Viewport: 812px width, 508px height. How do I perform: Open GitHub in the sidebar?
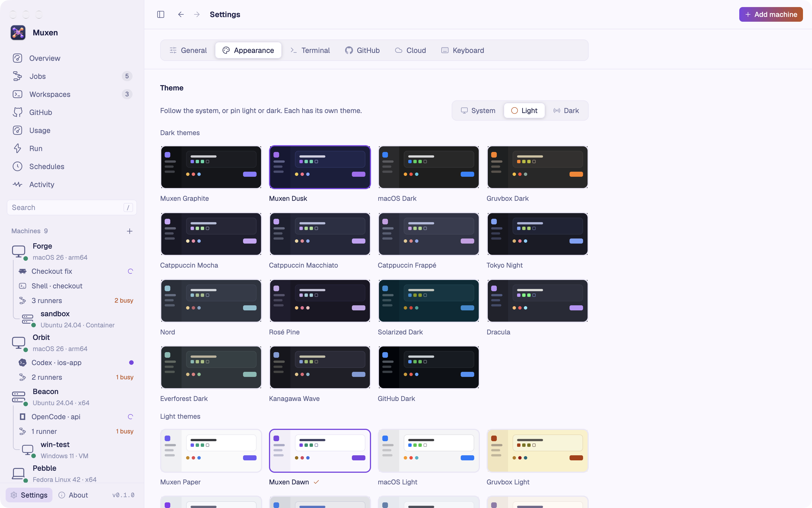[72, 112]
